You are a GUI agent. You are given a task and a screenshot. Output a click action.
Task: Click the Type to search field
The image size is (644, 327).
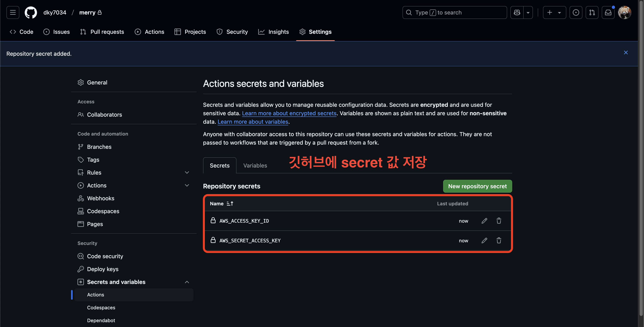[x=454, y=12]
